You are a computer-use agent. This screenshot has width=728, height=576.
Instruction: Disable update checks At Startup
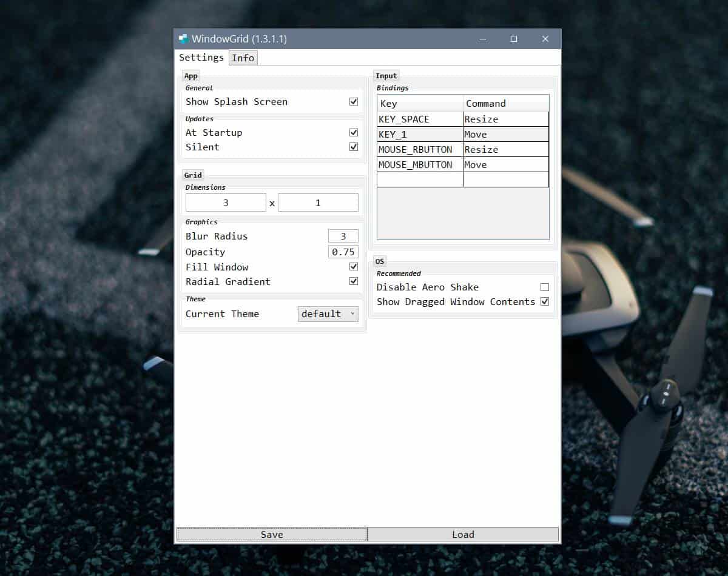[x=353, y=132]
